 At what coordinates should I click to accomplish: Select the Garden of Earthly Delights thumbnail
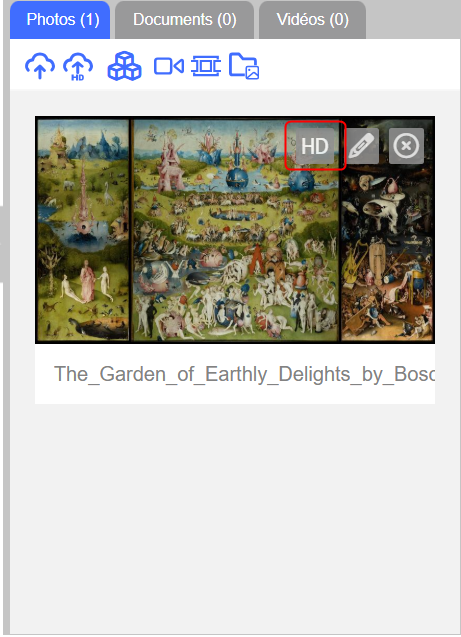[235, 230]
